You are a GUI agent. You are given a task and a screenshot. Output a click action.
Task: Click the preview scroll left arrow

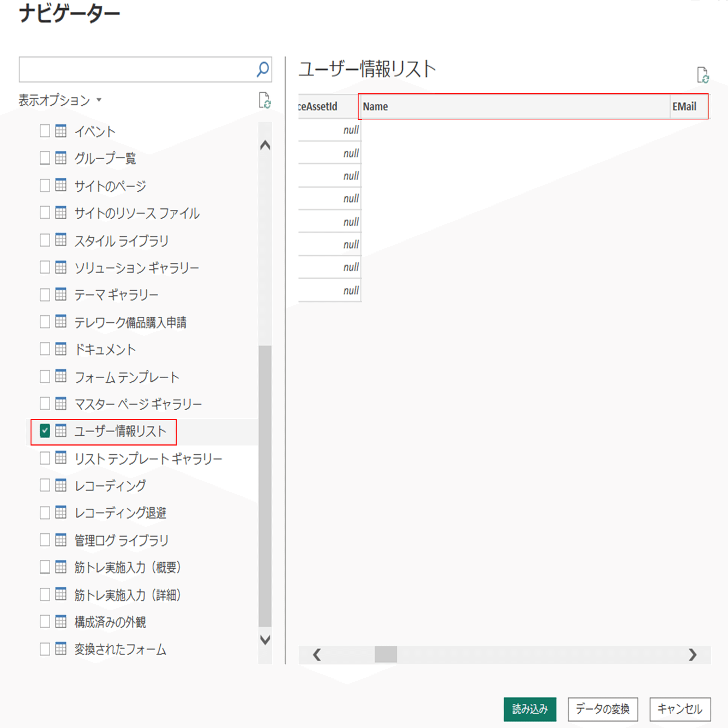tap(317, 654)
